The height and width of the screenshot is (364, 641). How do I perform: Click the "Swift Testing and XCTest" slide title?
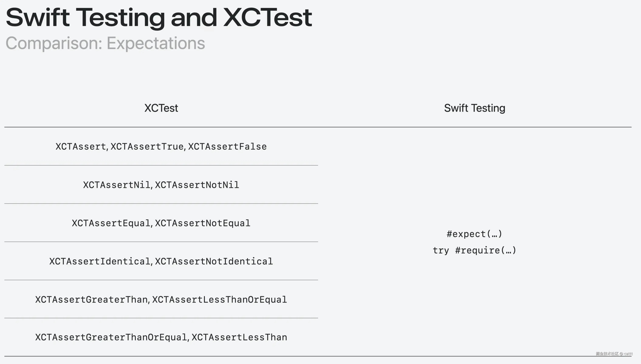(159, 17)
